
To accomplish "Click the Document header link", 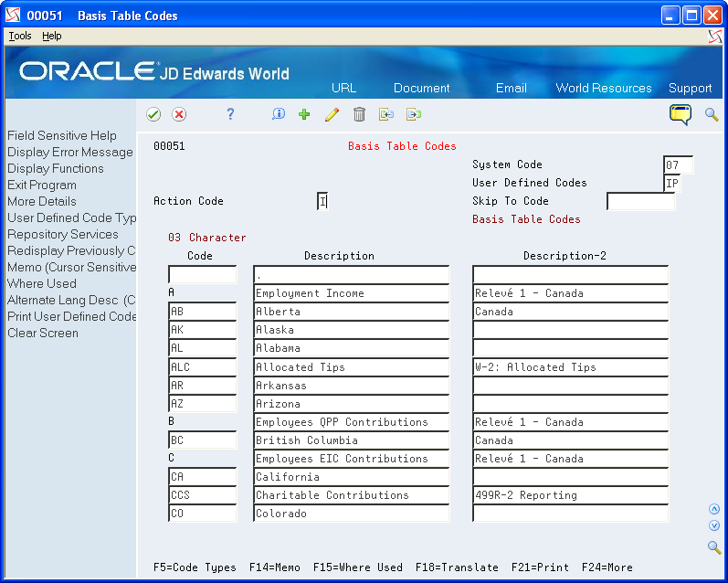I will coord(422,88).
